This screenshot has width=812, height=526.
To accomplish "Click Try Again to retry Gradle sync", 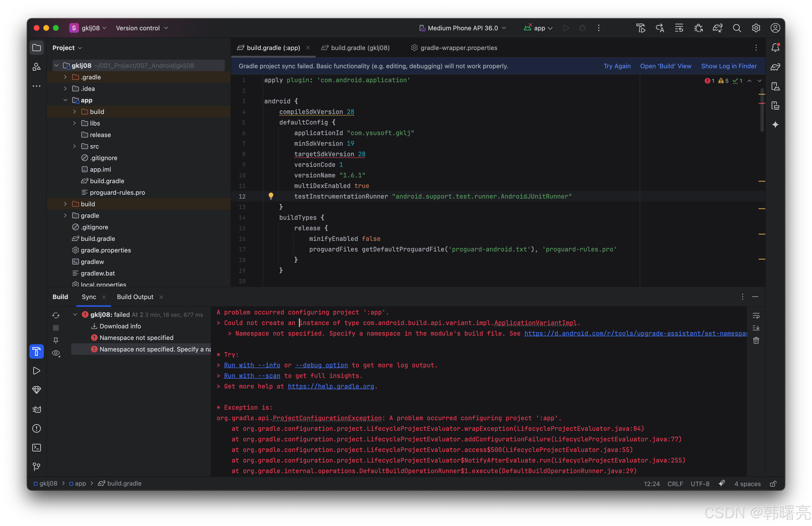I will (617, 66).
